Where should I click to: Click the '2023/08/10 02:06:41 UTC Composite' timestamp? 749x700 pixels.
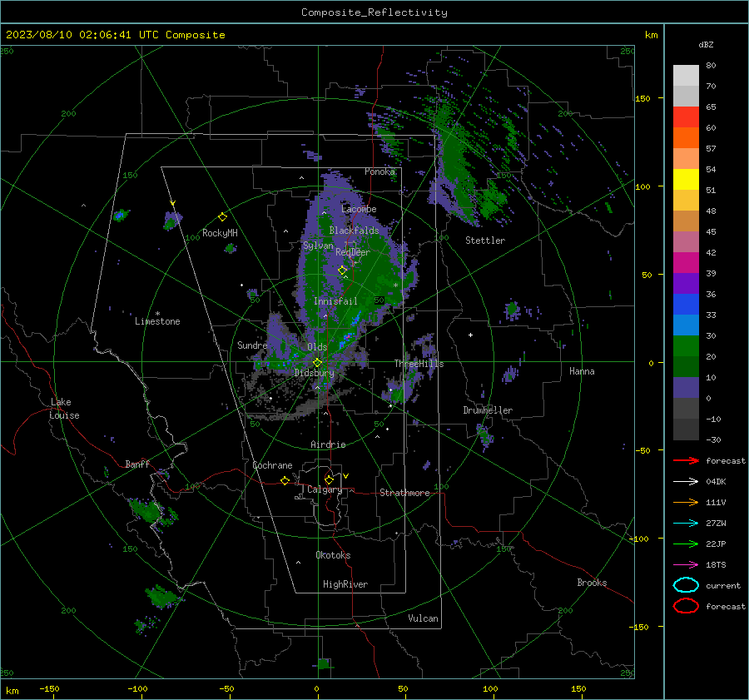(x=115, y=35)
